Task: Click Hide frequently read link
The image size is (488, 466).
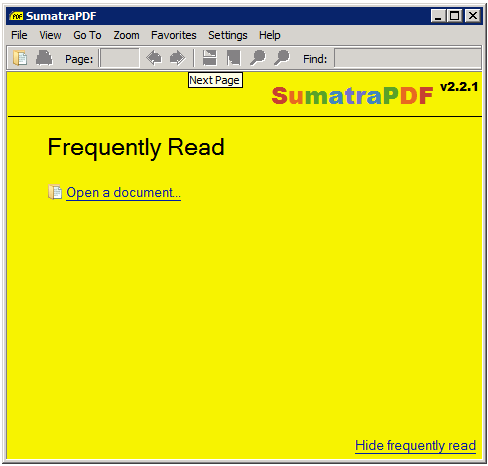Action: coord(415,446)
